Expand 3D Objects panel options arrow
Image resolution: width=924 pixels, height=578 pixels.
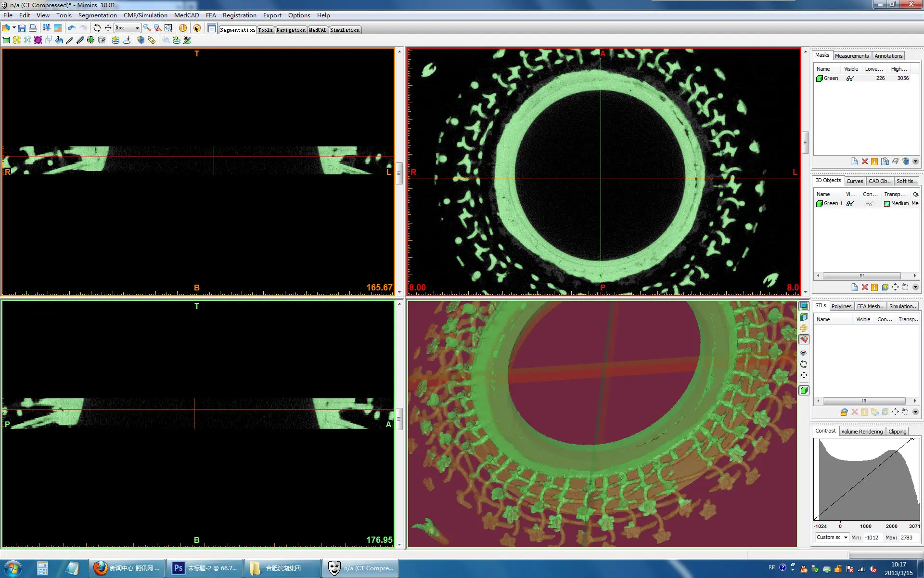click(915, 287)
